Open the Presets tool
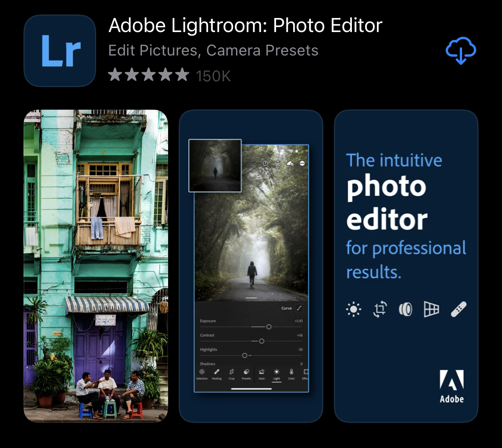 246,374
